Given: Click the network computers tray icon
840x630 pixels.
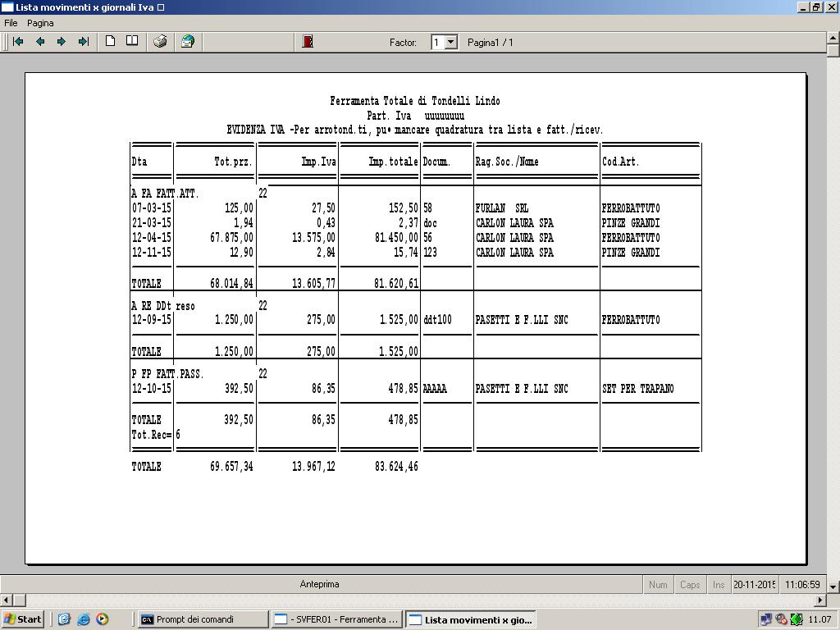Looking at the screenshot, I should coord(766,620).
